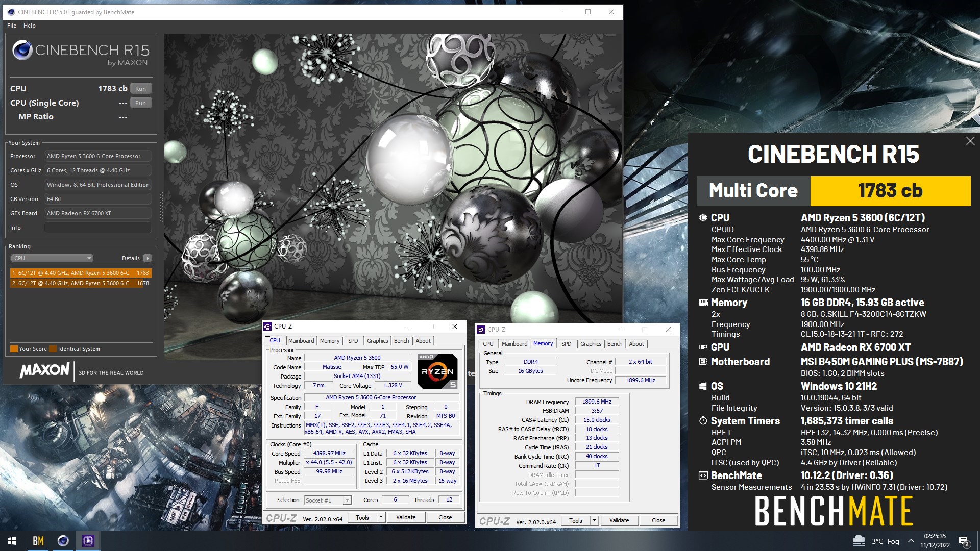This screenshot has height=551, width=980.
Task: Click the Motherboard icon in BenchMate panel
Action: pyautogui.click(x=703, y=362)
